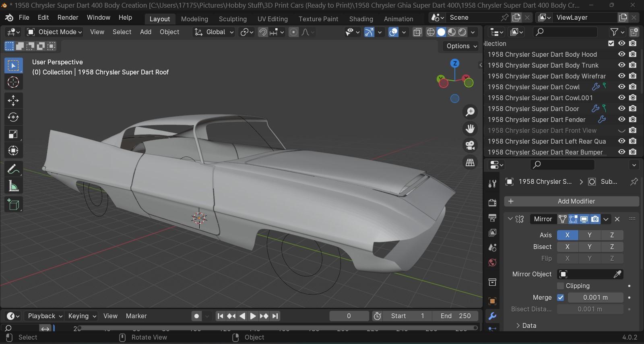Disable render for Rear Bumper object
Viewport: 644px width, 344px height.
pyautogui.click(x=633, y=152)
